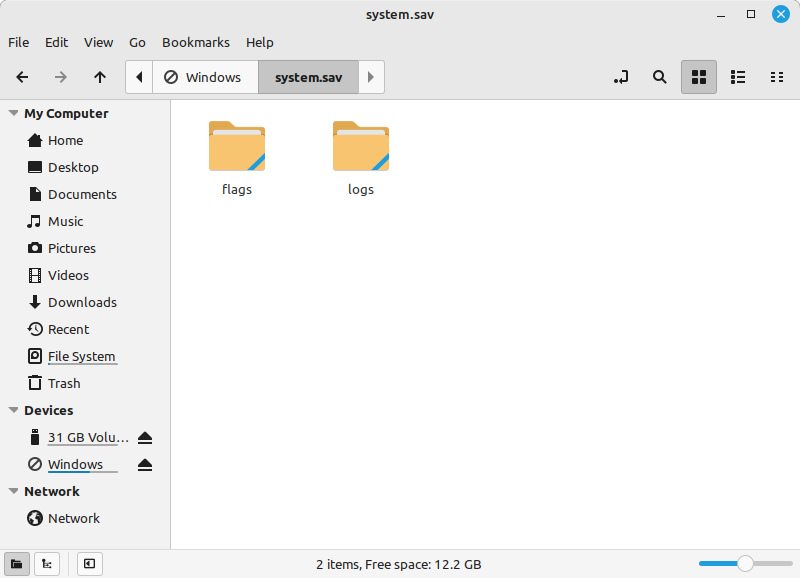Go back with the left arrow button
This screenshot has height=578, width=800.
[x=22, y=77]
